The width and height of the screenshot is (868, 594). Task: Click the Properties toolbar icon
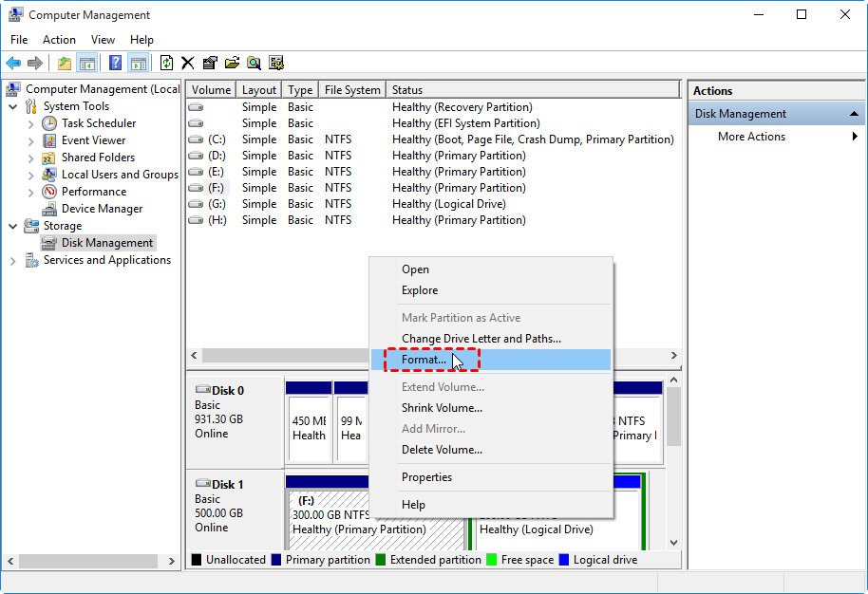(x=210, y=63)
